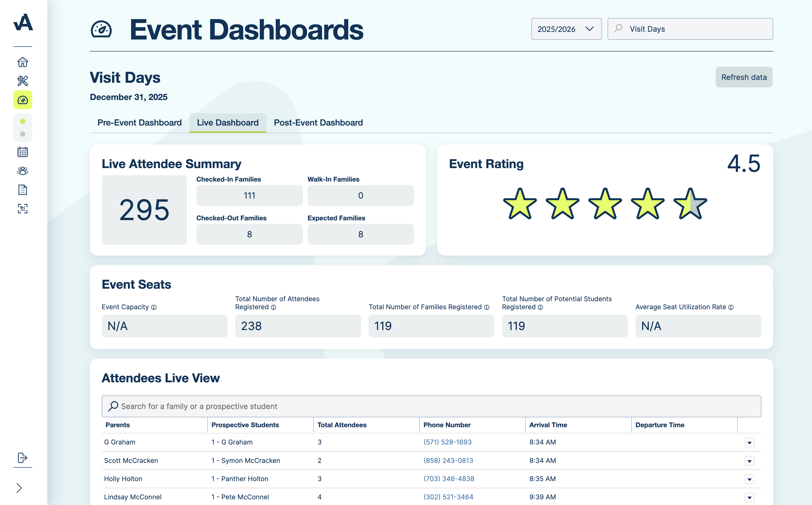Switch to Post-Event Dashboard tab
This screenshot has width=812, height=505.
click(x=318, y=122)
